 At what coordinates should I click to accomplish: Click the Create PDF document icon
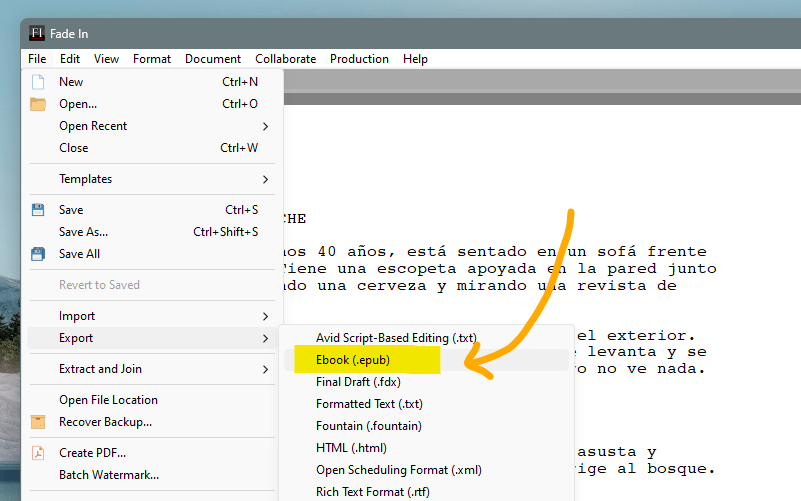38,453
